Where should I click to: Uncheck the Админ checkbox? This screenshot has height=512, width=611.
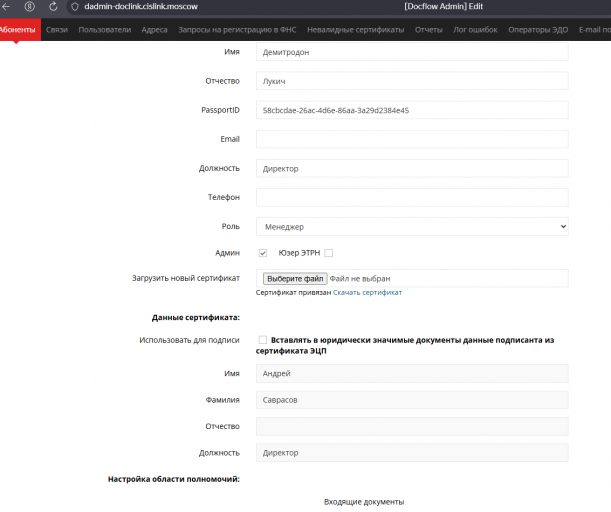click(263, 253)
